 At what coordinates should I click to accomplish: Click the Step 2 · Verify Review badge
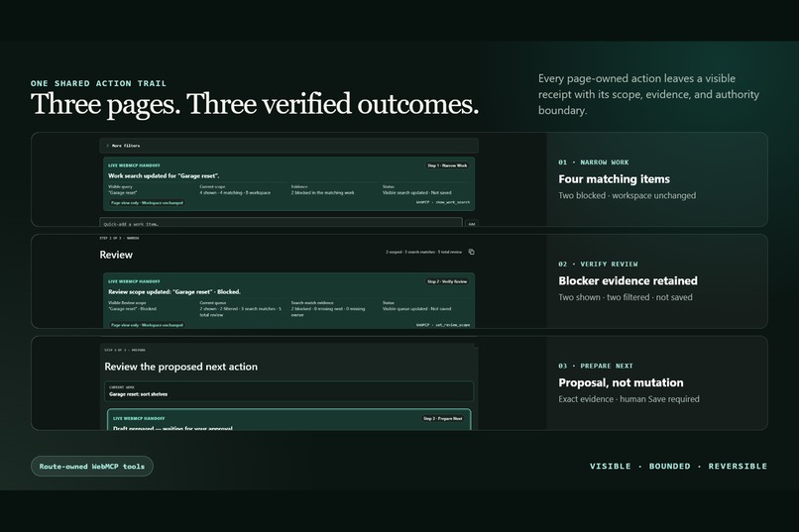[447, 281]
